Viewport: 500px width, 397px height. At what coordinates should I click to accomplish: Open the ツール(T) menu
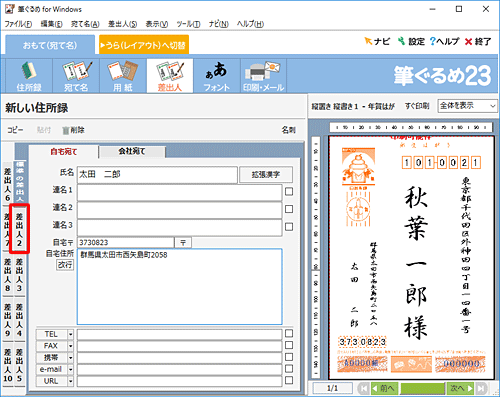tap(188, 24)
